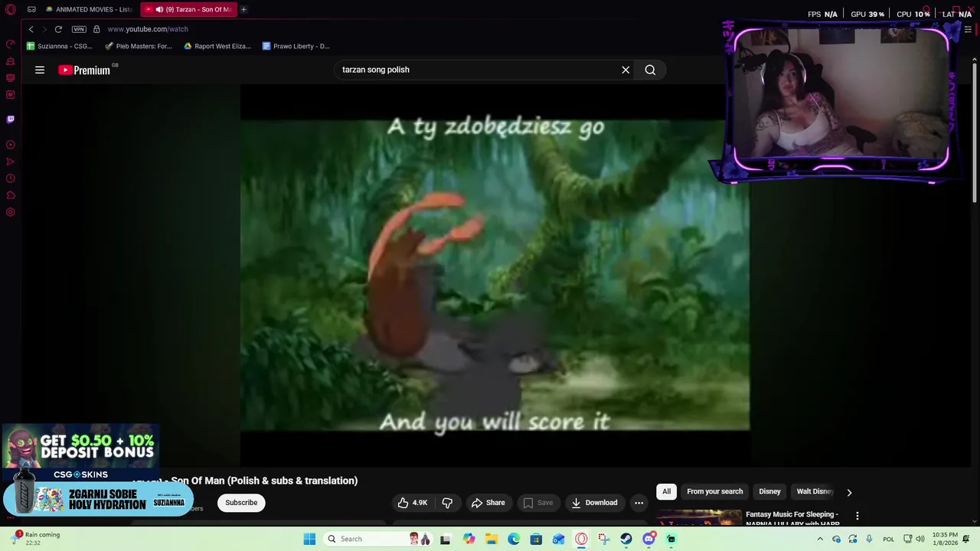Open Settings gear in sidebar
Screen dimensions: 980x551
(11, 212)
